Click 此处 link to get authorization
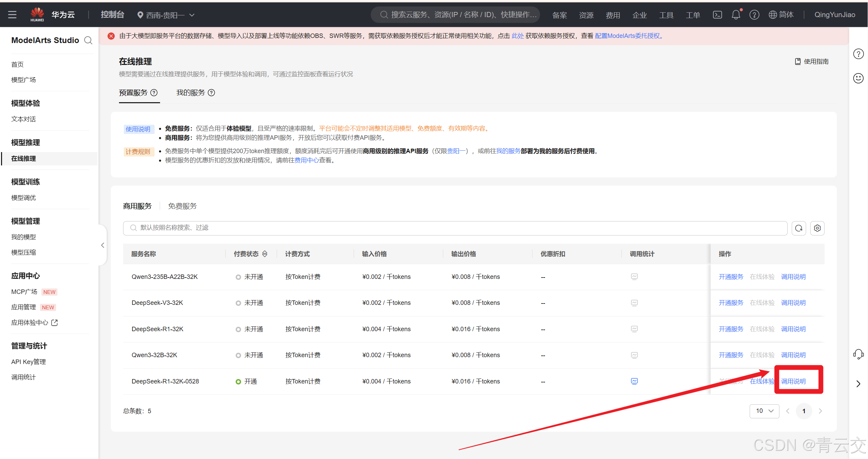This screenshot has width=868, height=459. [x=517, y=36]
